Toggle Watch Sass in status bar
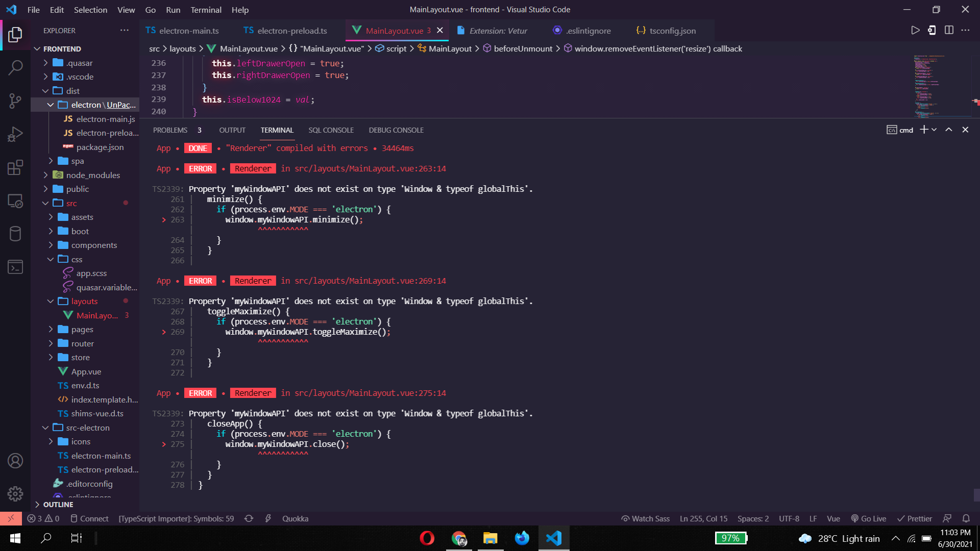 coord(646,518)
